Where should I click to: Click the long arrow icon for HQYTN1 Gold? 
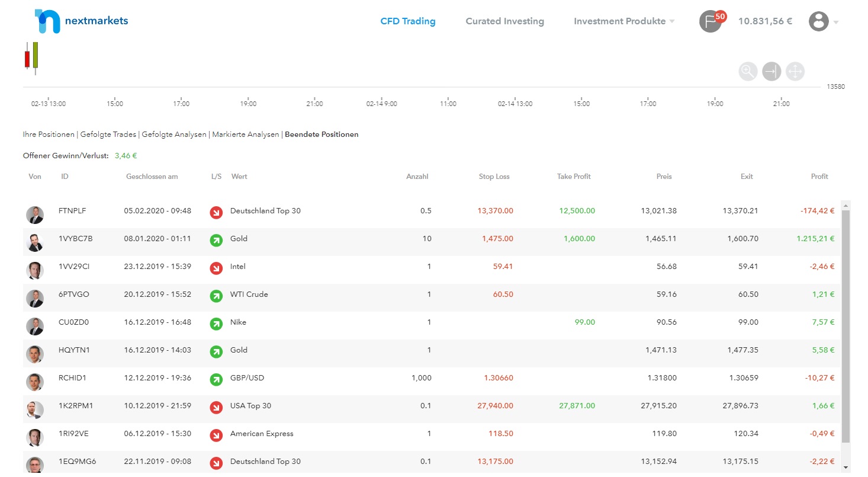pyautogui.click(x=216, y=352)
